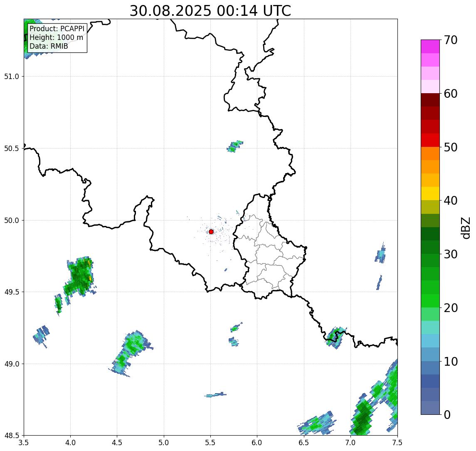Click the colorbar tick label 30
Image resolution: width=476 pixels, height=451 pixels.
(x=450, y=254)
